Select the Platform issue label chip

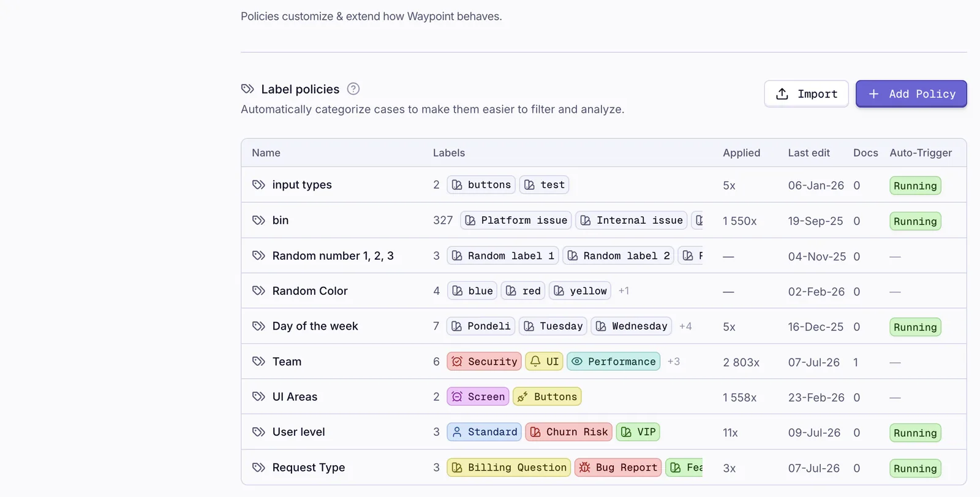coord(516,220)
